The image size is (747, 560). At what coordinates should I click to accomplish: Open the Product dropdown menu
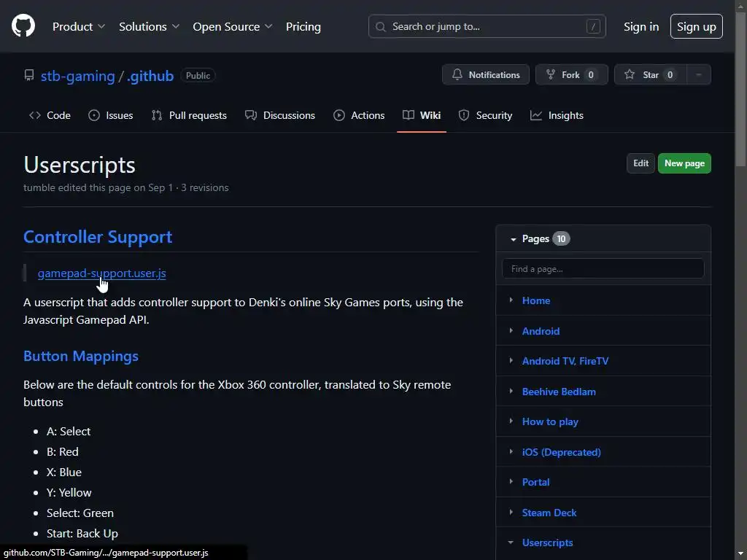coord(79,27)
